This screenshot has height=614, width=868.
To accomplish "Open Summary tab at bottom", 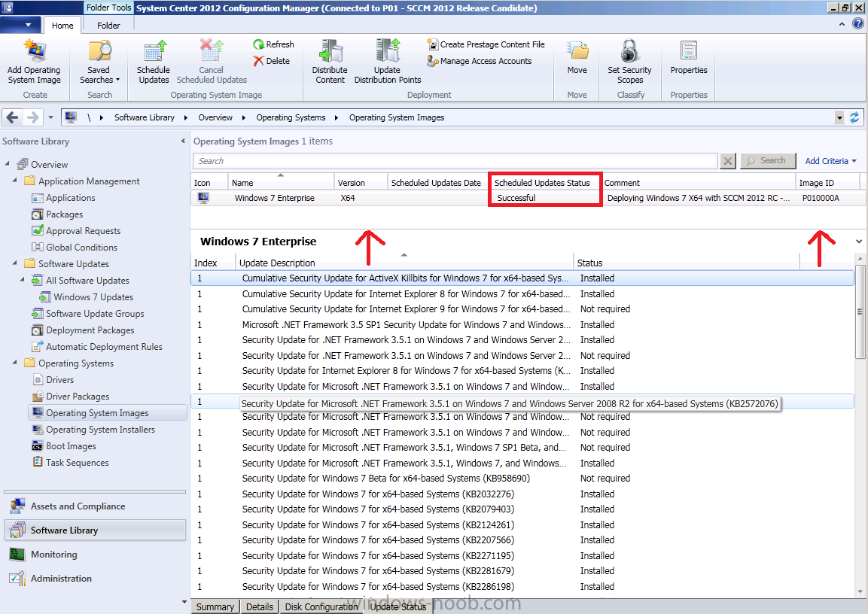I will [215, 606].
